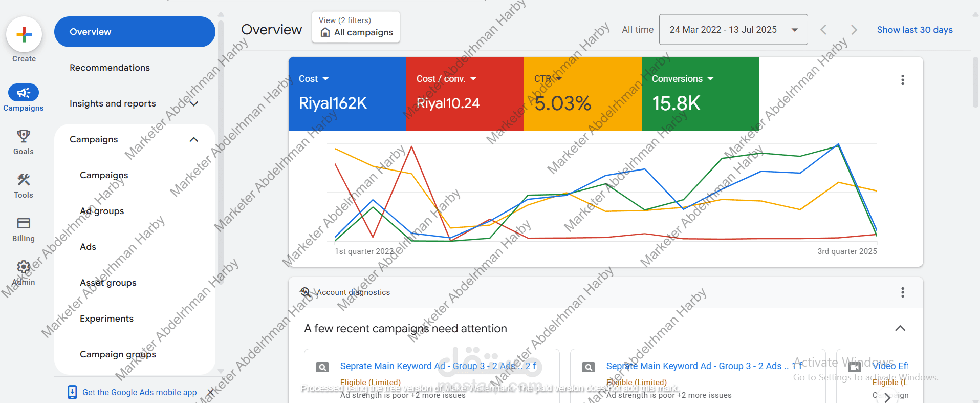This screenshot has height=403, width=980.
Task: Click the 1st quarter 2022 axis label
Action: point(364,251)
